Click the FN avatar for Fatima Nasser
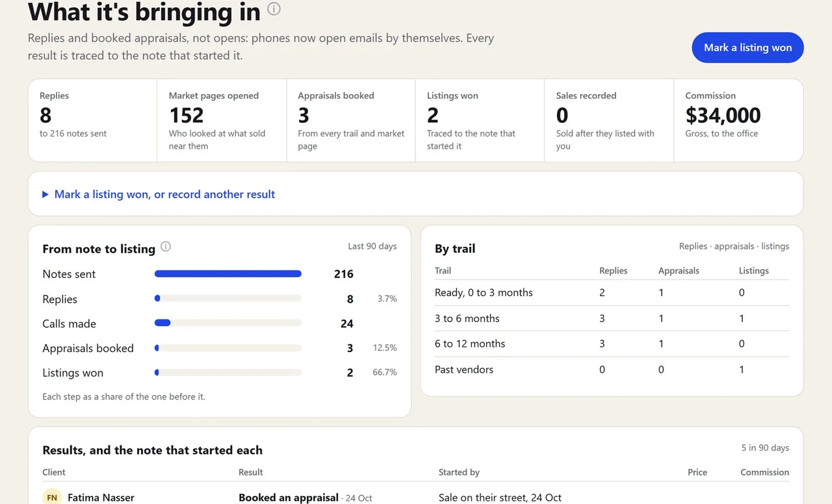The image size is (832, 504). 52,498
